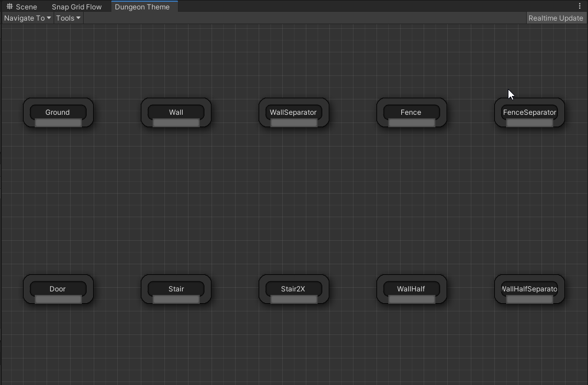
Task: Click the output pin under WallHalfSeparator node
Action: [529, 300]
